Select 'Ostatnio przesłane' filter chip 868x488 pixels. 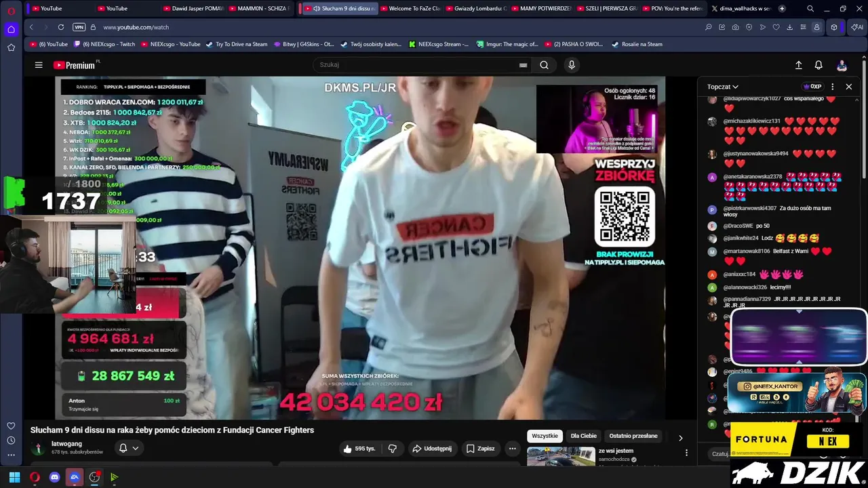[633, 436]
